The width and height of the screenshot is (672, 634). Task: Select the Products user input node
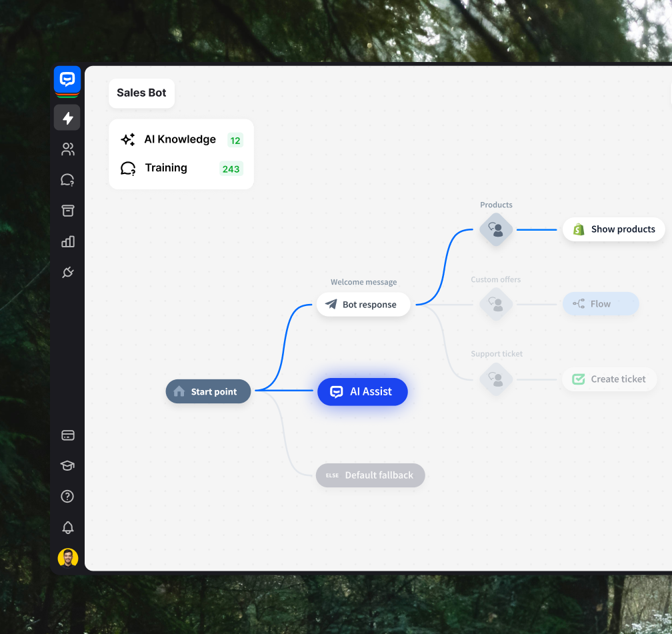(x=496, y=230)
